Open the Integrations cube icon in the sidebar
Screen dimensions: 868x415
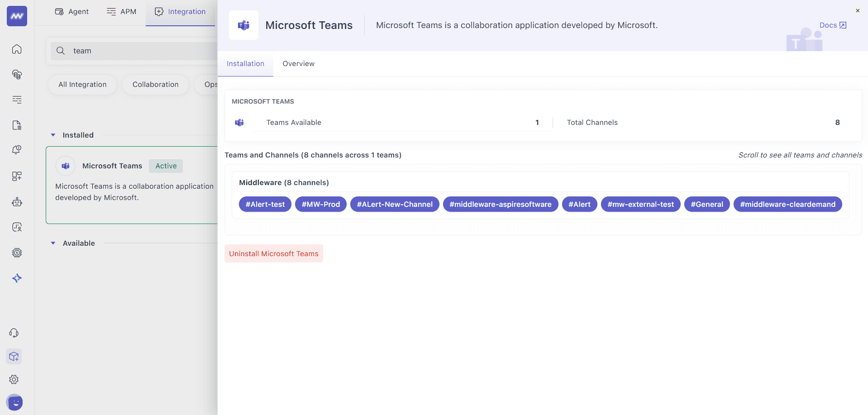point(14,356)
